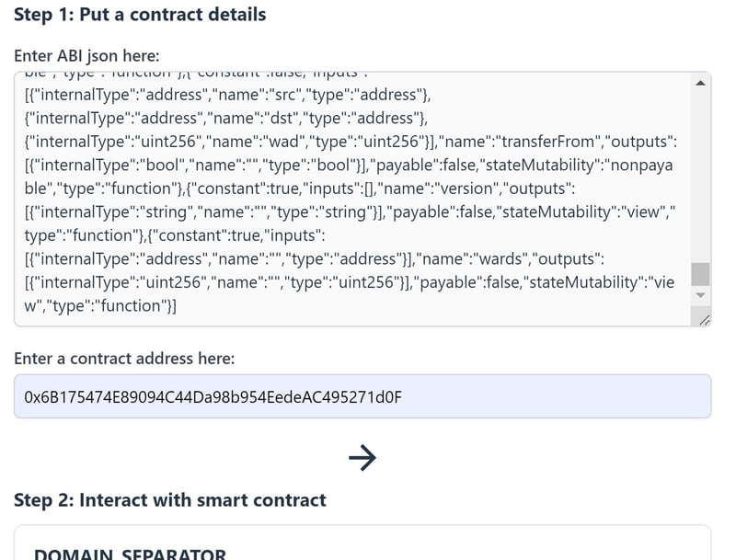The width and height of the screenshot is (736, 560).
Task: Click the 'Step 1: Put a contract details' heading
Action: pos(140,15)
